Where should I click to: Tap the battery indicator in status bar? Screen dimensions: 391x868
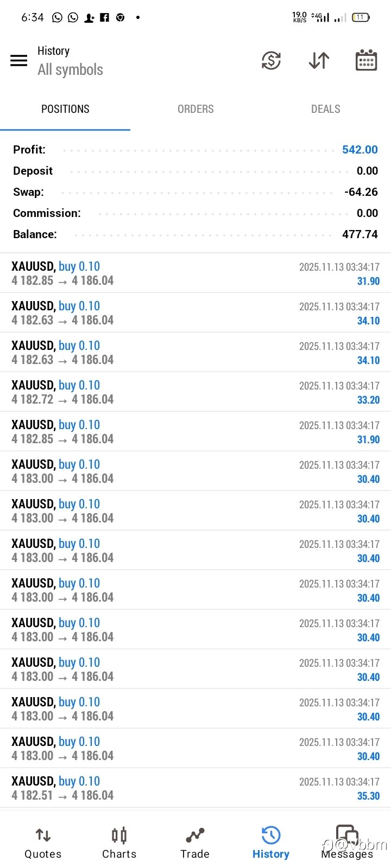[x=361, y=17]
